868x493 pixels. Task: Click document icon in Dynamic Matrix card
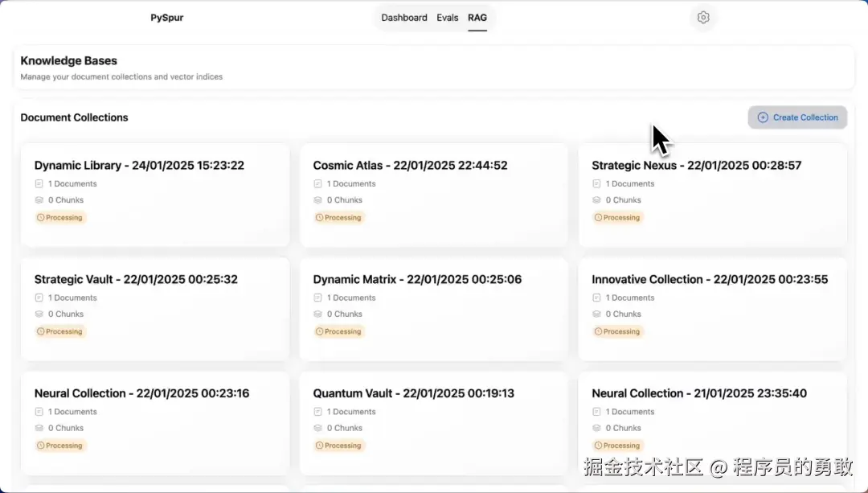click(x=317, y=298)
